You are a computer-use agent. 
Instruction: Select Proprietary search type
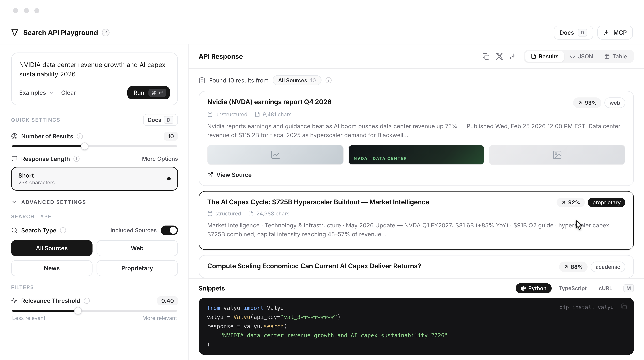(137, 268)
